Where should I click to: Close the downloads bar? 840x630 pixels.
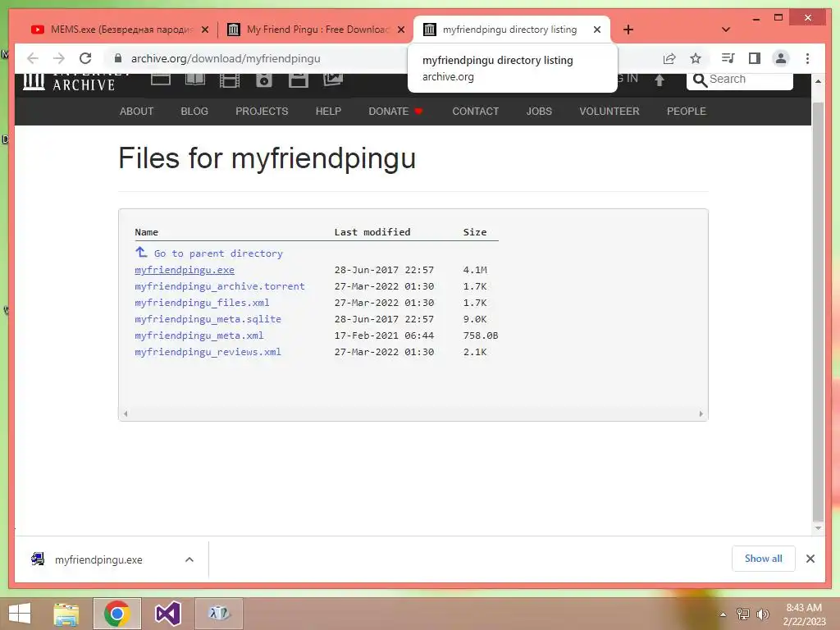(x=810, y=559)
